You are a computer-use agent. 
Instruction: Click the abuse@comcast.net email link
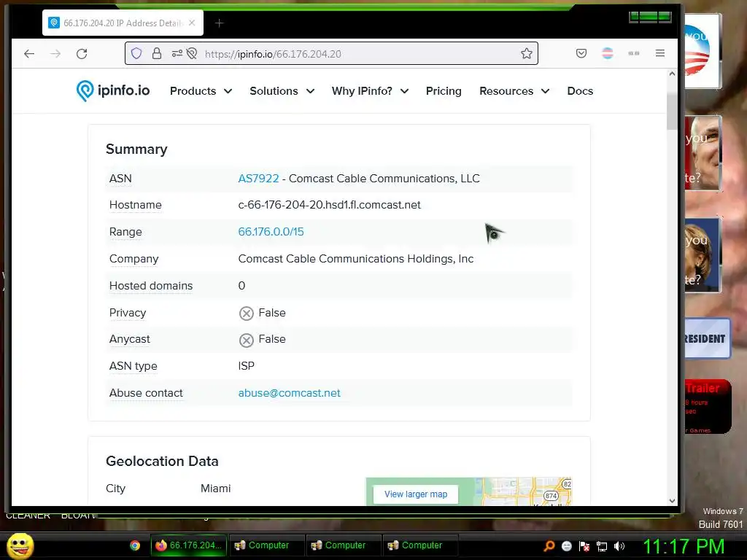289,393
